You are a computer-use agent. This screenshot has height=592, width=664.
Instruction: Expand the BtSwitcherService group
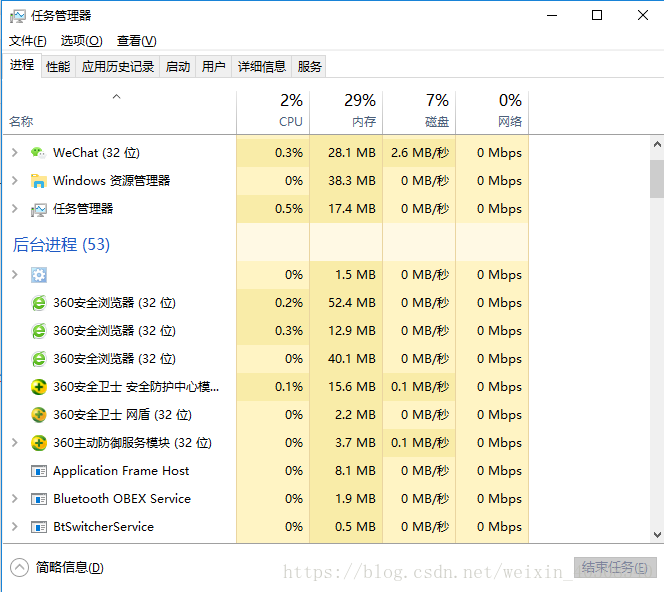pos(15,527)
